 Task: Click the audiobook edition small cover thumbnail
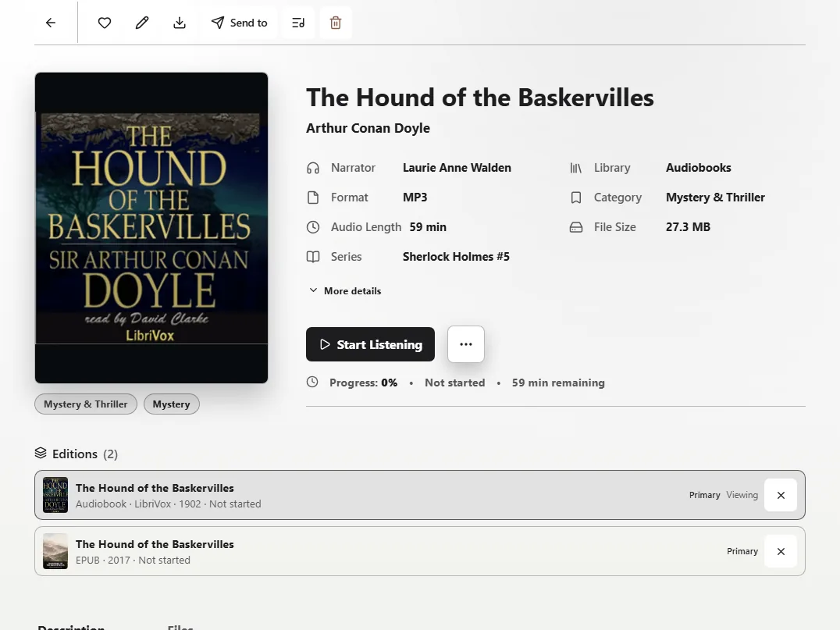tap(55, 495)
